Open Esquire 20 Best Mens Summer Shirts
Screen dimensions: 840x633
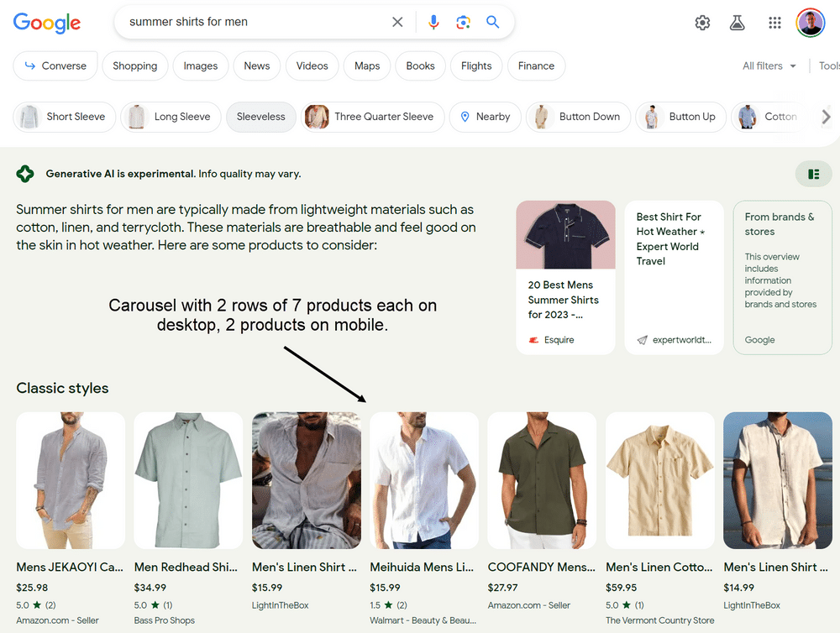click(x=565, y=277)
